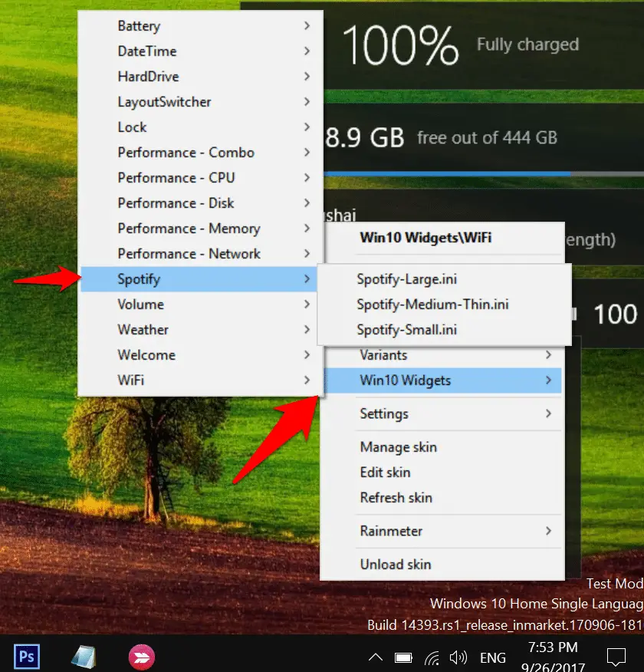The width and height of the screenshot is (644, 672).
Task: Select the Win10 Widgets menu entry
Action: tap(442, 380)
